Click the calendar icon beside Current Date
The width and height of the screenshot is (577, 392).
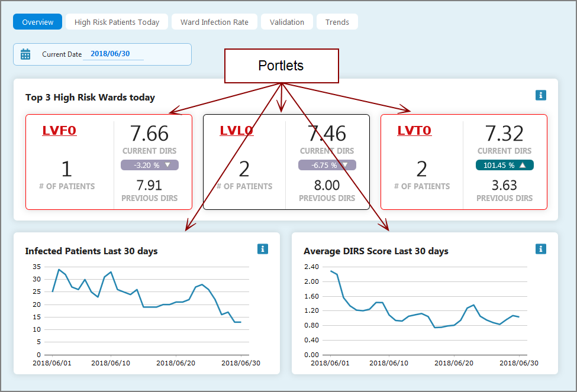pyautogui.click(x=25, y=54)
